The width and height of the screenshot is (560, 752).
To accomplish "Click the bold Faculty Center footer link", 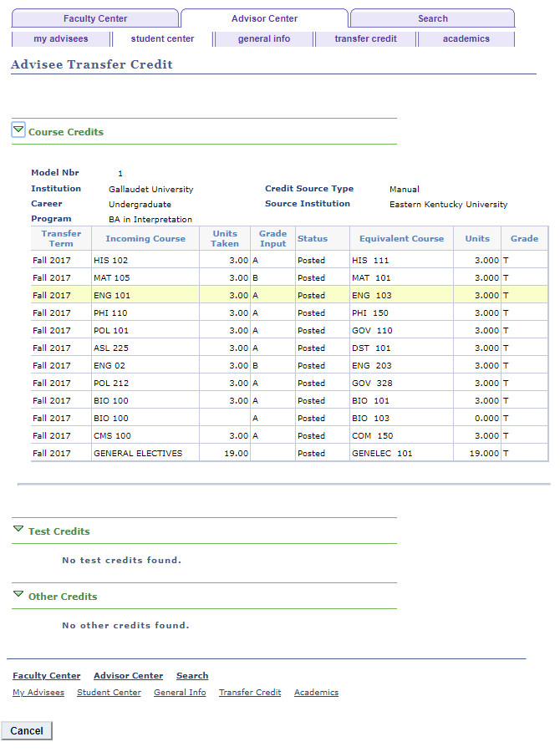I will tap(46, 675).
